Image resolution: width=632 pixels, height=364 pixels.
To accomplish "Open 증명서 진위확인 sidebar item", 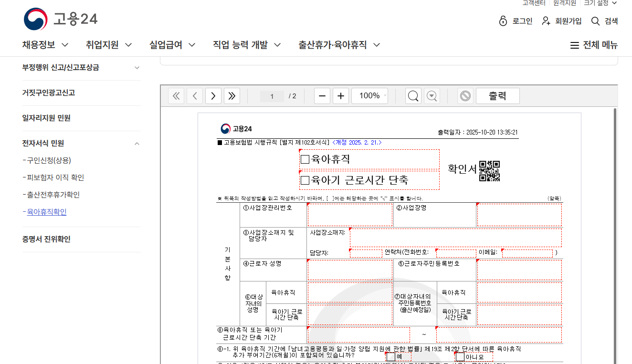I will click(46, 239).
